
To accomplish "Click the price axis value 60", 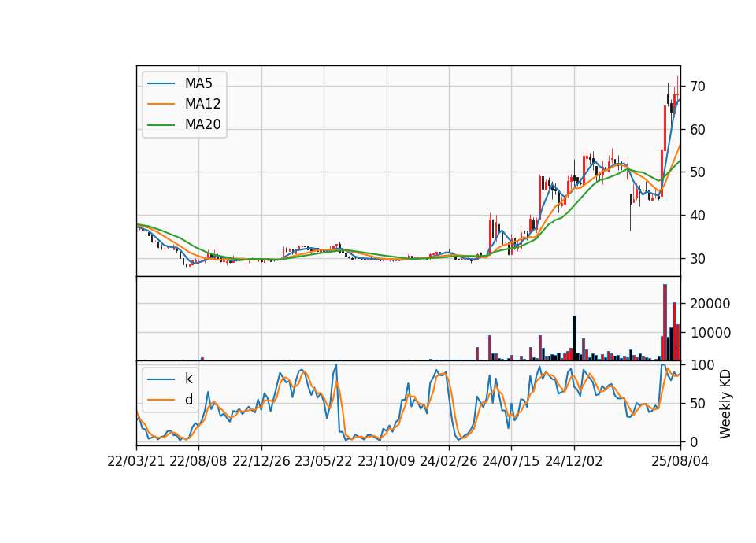I will 697,130.
